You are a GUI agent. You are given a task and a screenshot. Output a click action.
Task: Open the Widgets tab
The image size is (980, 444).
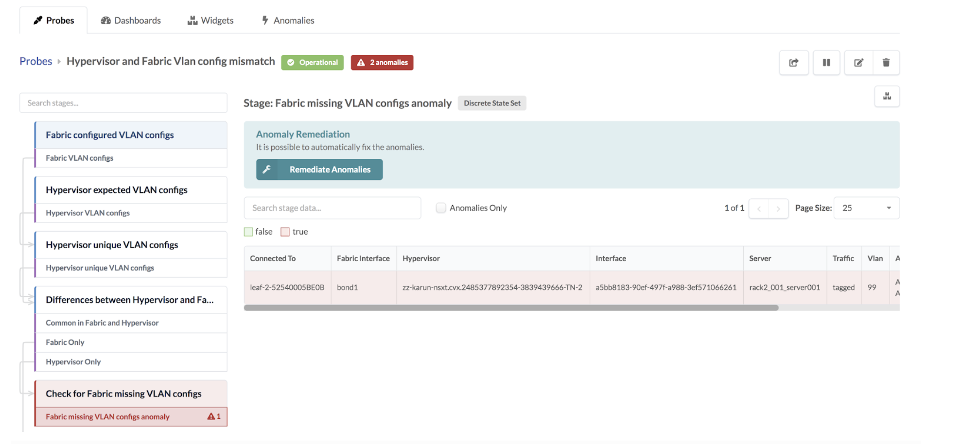pyautogui.click(x=210, y=20)
